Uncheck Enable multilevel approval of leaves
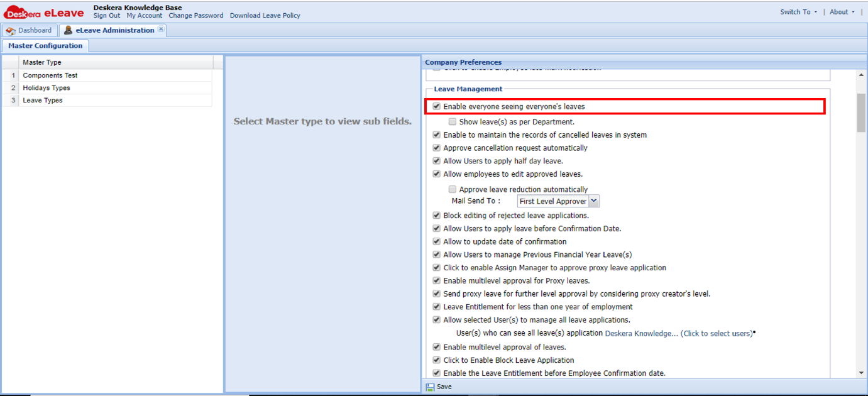The image size is (868, 396). tap(436, 346)
